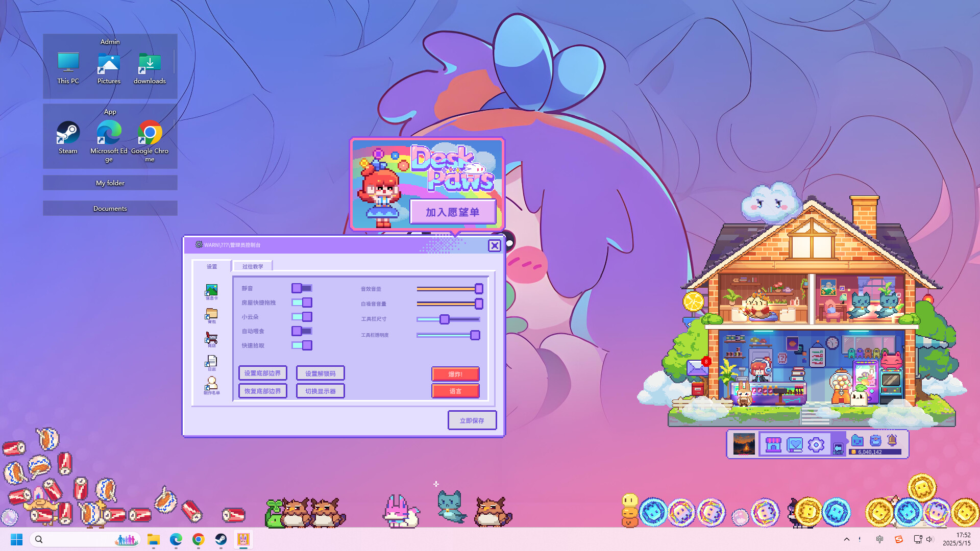Click the EXIT arrow icon
980x551 pixels.
[838, 448]
